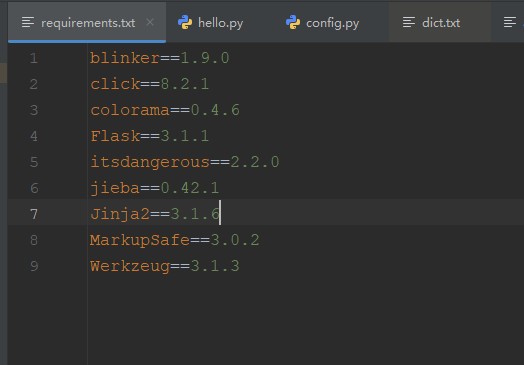Click the hello.py Python file icon

coord(185,22)
